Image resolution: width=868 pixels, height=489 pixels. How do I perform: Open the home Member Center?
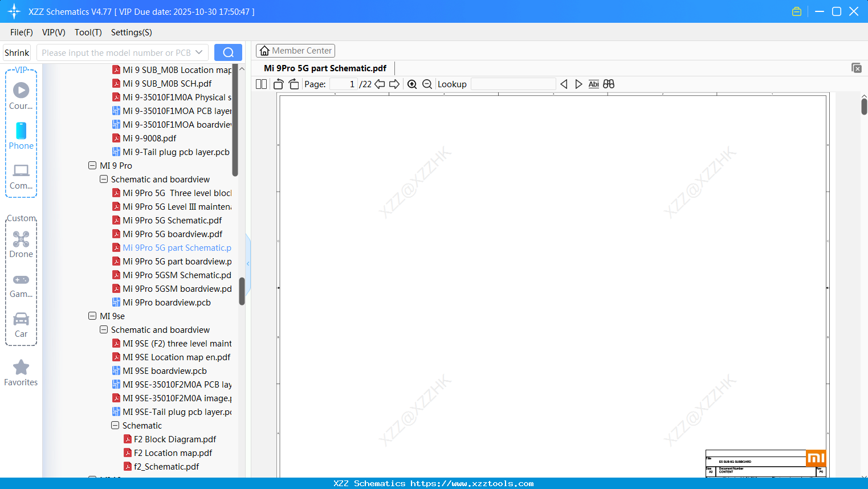click(x=295, y=51)
